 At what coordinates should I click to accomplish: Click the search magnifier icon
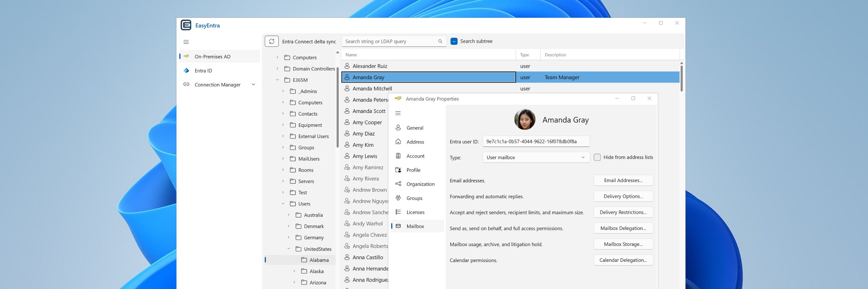pyautogui.click(x=440, y=41)
